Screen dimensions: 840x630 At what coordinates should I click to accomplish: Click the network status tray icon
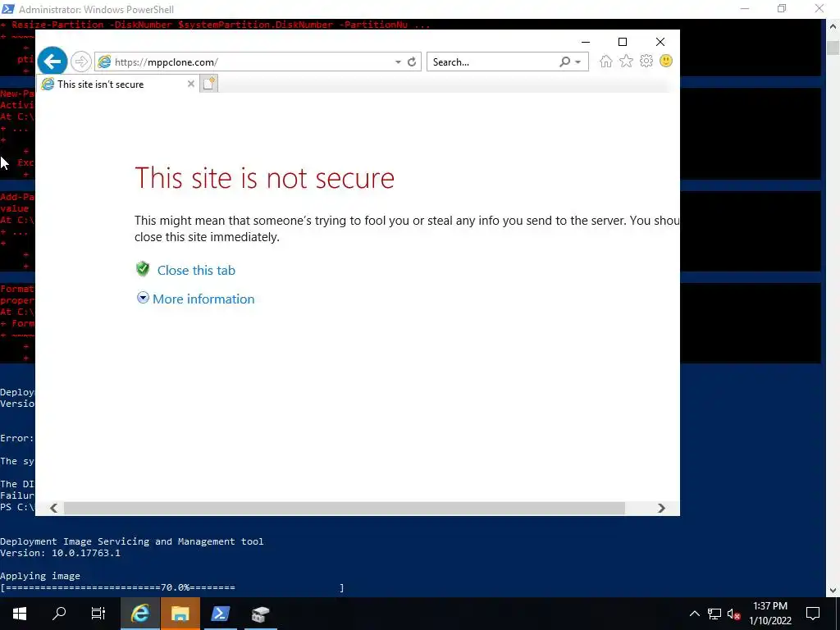(x=714, y=614)
